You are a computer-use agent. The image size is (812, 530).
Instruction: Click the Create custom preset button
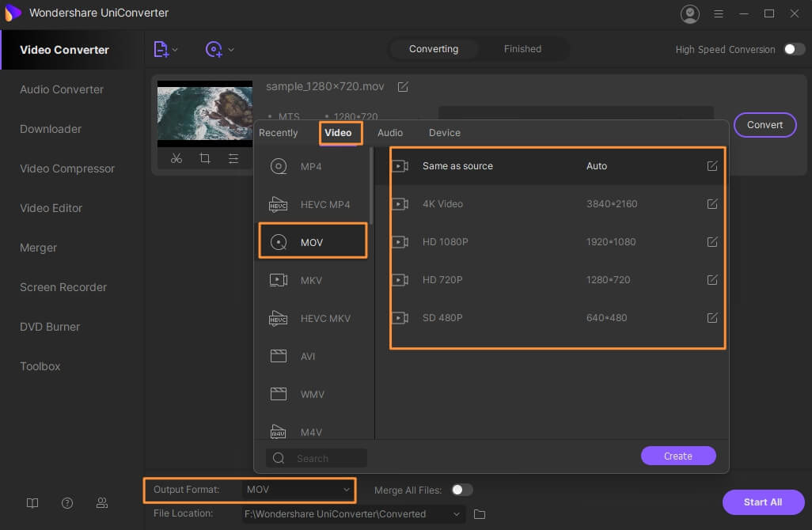click(678, 456)
